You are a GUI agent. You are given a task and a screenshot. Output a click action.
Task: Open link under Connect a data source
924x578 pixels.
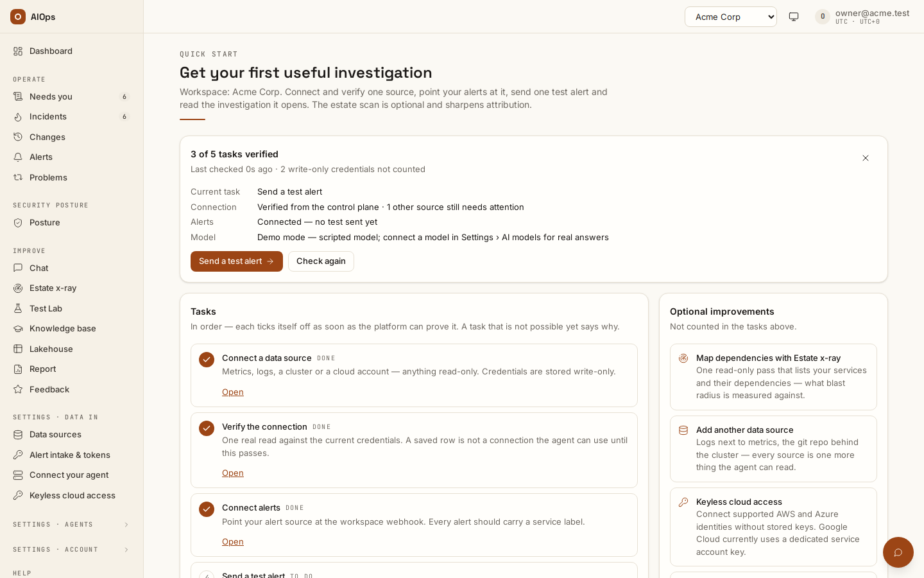233,392
